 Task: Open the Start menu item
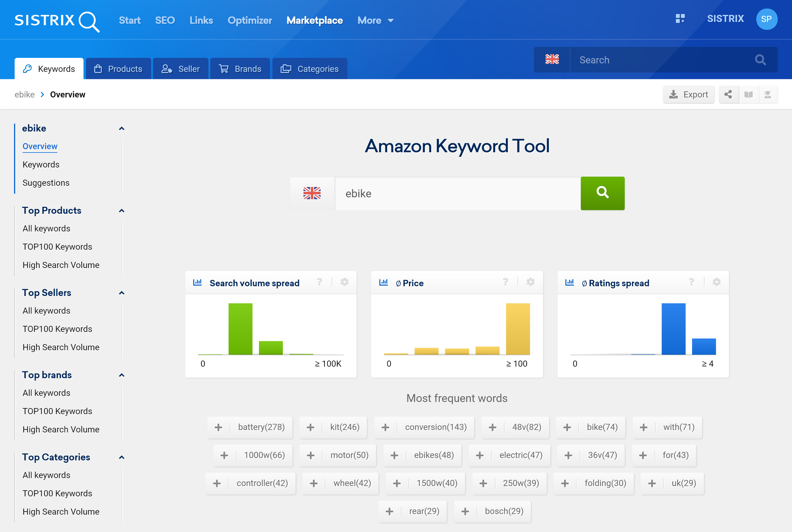pos(129,20)
